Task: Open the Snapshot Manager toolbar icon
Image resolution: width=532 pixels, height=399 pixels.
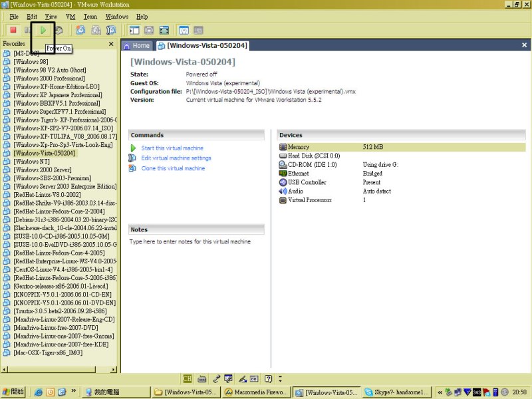Action: (x=111, y=30)
